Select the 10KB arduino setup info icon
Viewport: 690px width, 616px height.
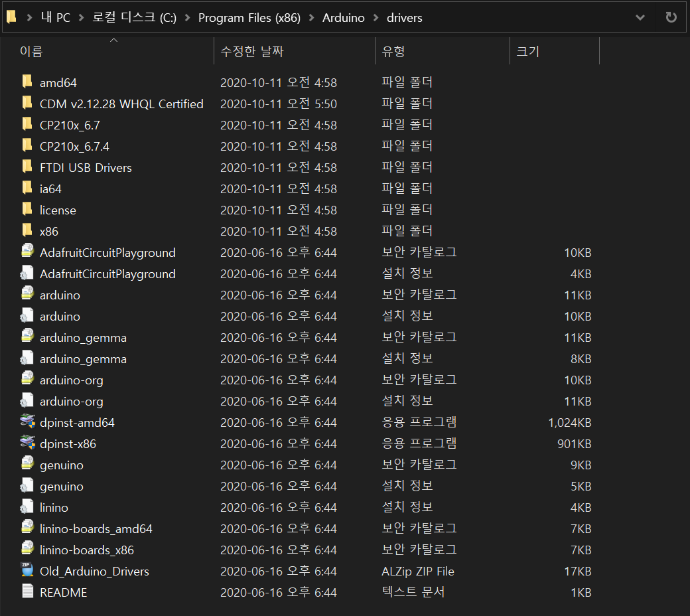coord(27,315)
